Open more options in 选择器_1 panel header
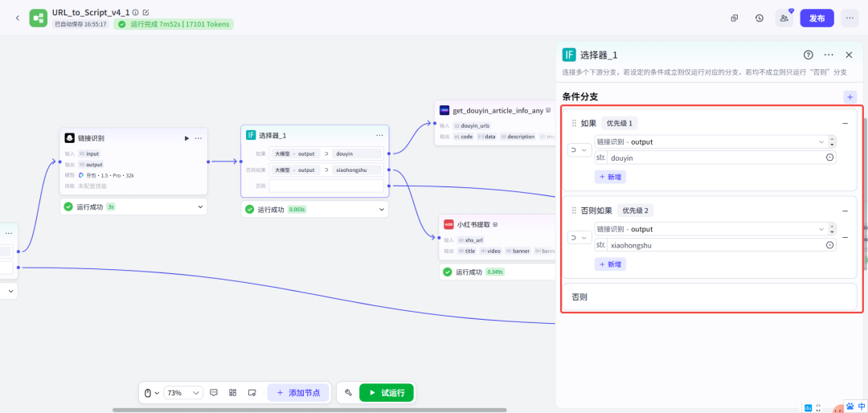868x413 pixels. click(829, 55)
